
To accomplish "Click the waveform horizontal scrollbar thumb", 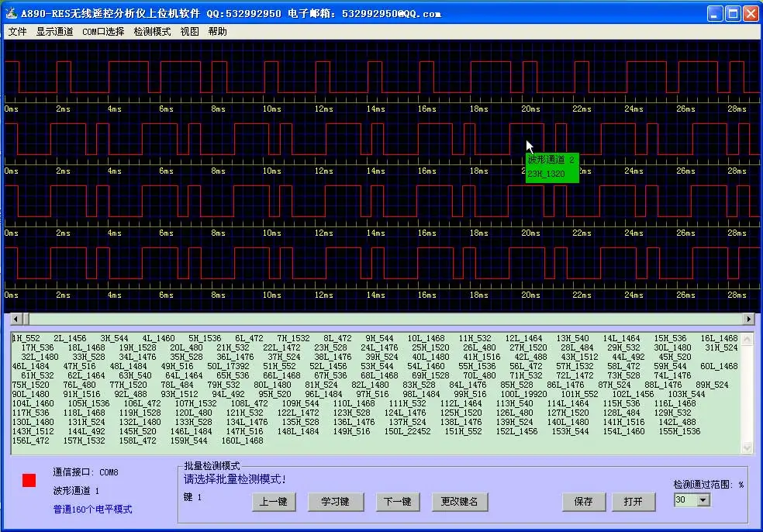I will pos(24,319).
